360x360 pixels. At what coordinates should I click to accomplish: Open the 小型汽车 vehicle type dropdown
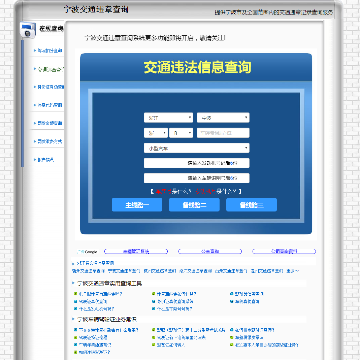pyautogui.click(x=197, y=148)
